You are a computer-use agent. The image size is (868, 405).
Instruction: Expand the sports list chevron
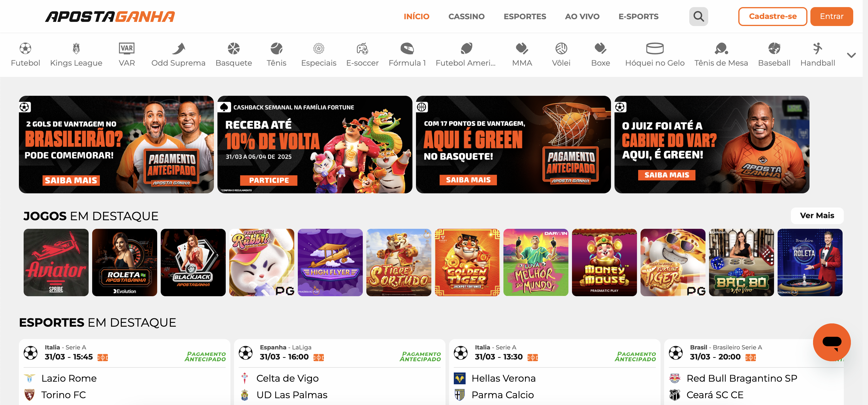tap(851, 55)
